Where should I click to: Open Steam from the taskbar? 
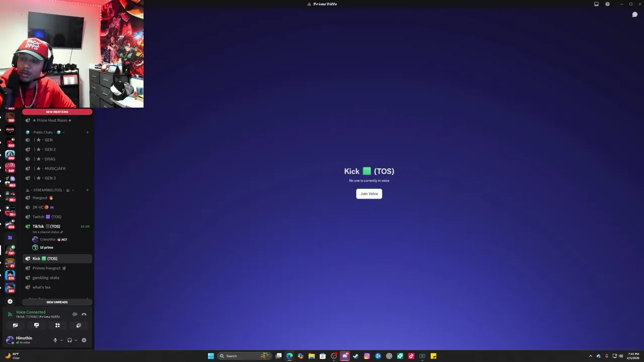pos(356,356)
